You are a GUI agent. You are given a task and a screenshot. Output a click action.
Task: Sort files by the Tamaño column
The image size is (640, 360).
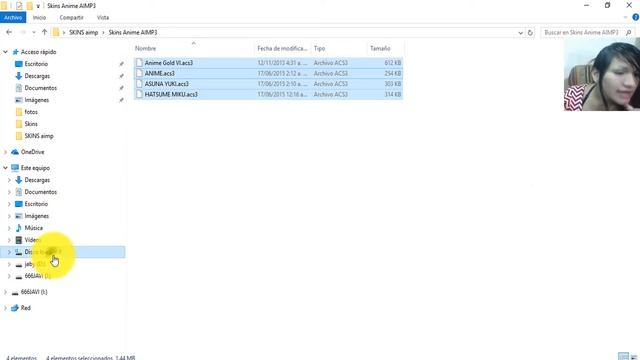[x=380, y=48]
